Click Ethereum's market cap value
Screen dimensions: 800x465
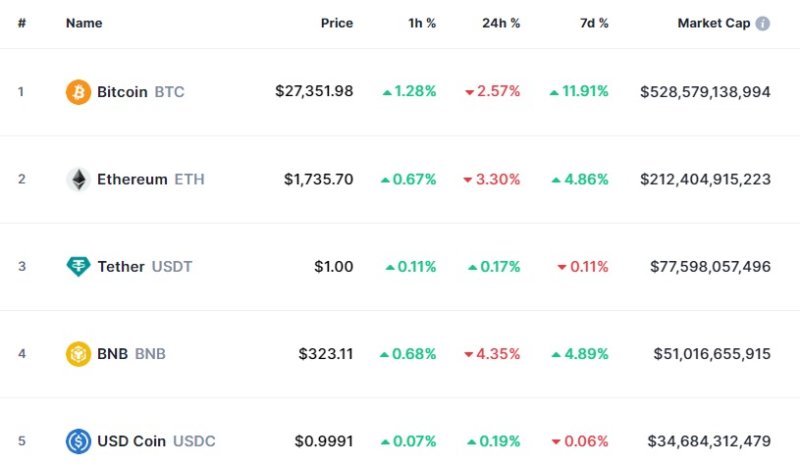point(705,180)
